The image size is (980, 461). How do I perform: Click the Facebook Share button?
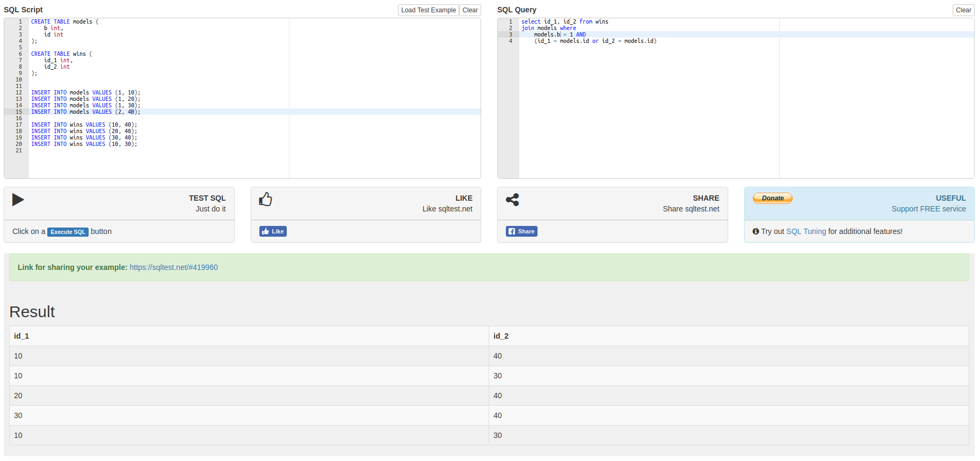tap(521, 231)
